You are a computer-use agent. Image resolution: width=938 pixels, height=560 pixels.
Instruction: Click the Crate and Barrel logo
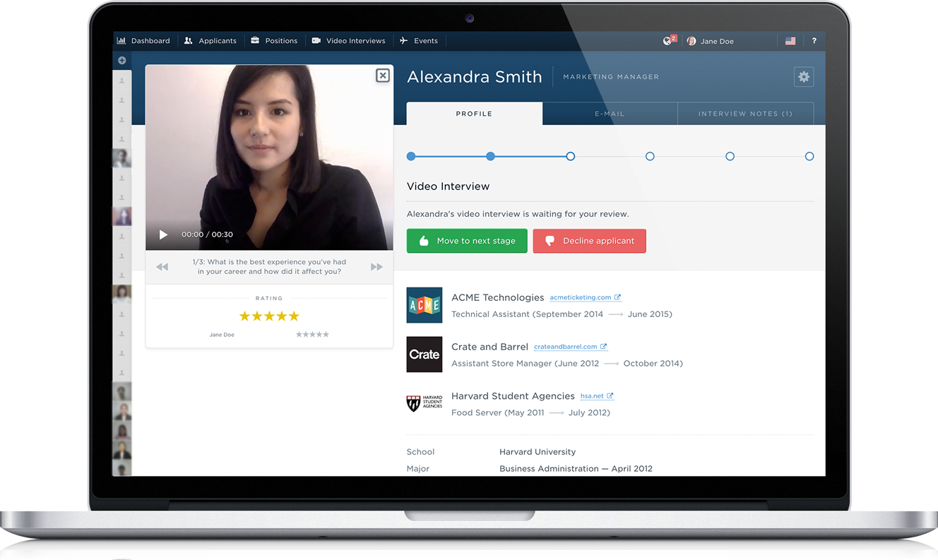coord(425,355)
